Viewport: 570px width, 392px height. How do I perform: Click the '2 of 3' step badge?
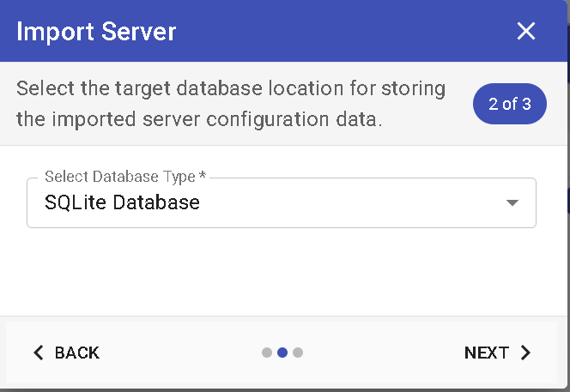click(x=510, y=105)
